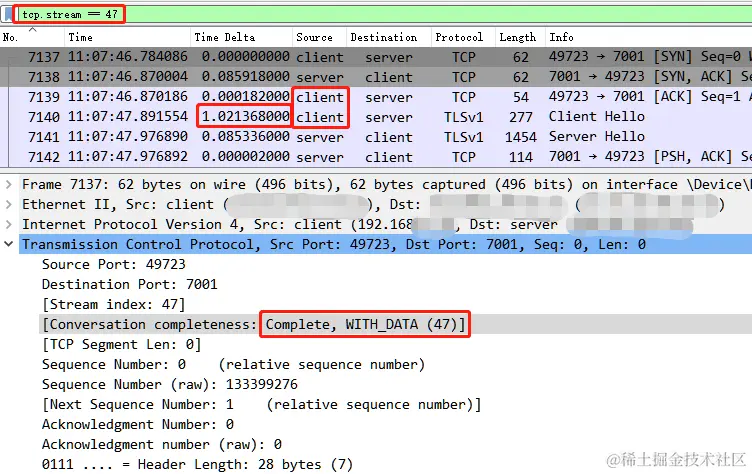Select TCP Segment Len: 0 field
The width and height of the screenshot is (752, 474).
coord(121,344)
